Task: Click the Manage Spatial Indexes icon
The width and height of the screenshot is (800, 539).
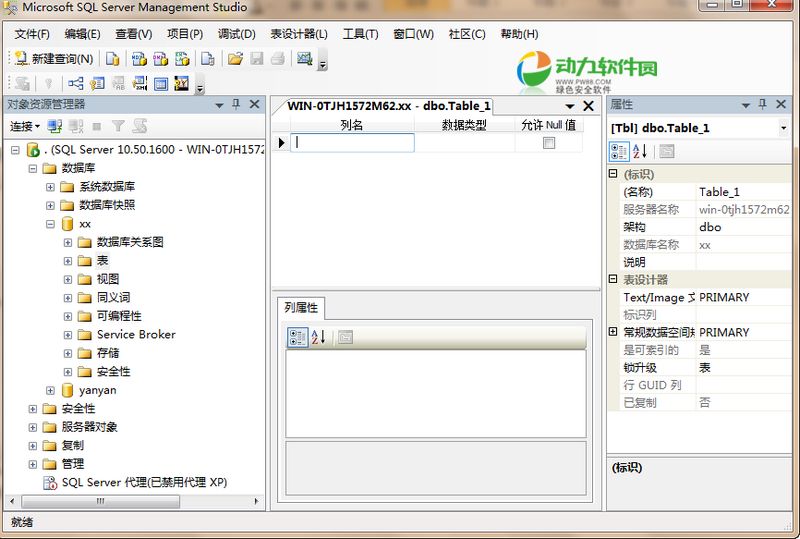Action: coord(182,83)
